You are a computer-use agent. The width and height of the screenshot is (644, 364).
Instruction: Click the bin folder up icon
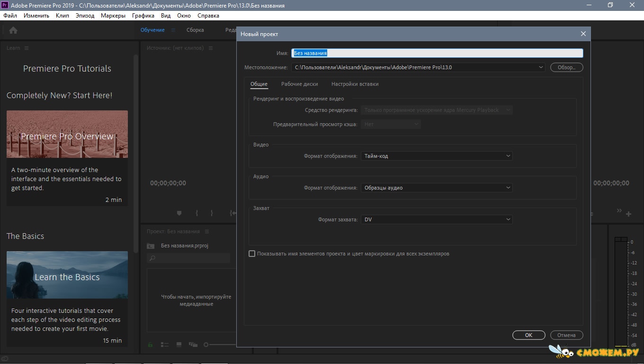pyautogui.click(x=151, y=246)
